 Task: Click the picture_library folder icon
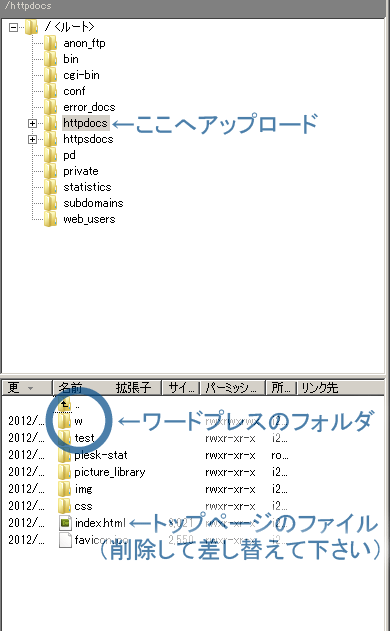pyautogui.click(x=64, y=472)
